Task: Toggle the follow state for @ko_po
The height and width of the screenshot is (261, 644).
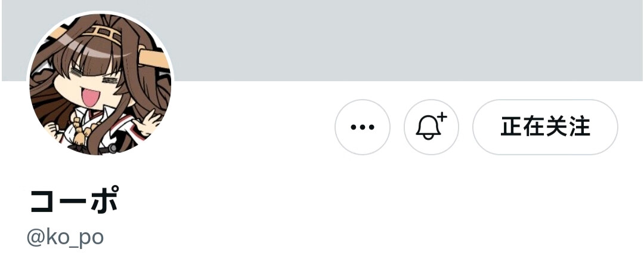Action: pos(545,127)
